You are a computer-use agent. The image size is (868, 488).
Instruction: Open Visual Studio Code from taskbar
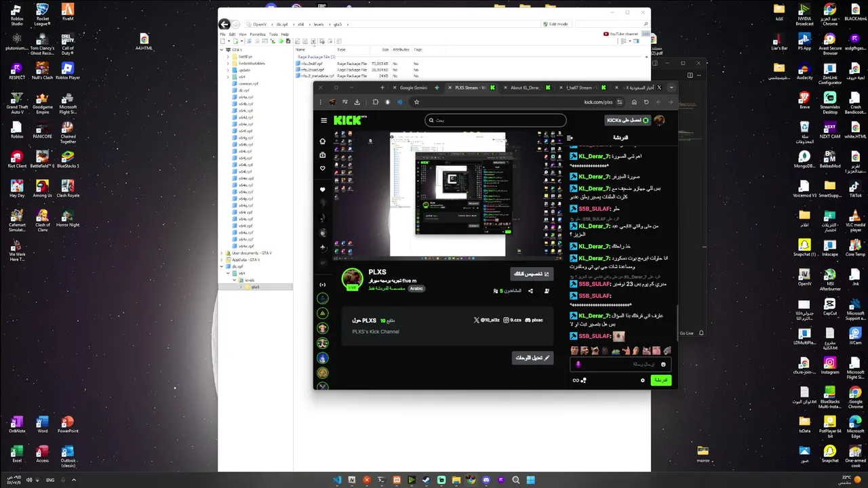click(x=337, y=480)
